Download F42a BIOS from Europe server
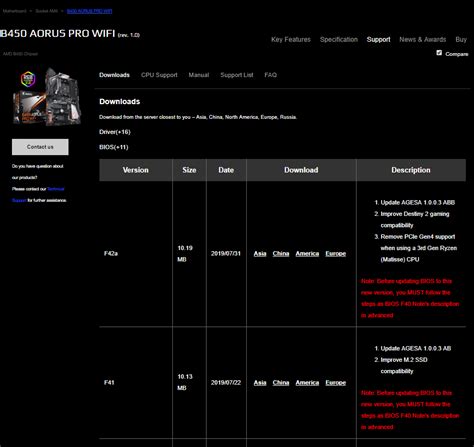This screenshot has height=447, width=474. (x=335, y=254)
